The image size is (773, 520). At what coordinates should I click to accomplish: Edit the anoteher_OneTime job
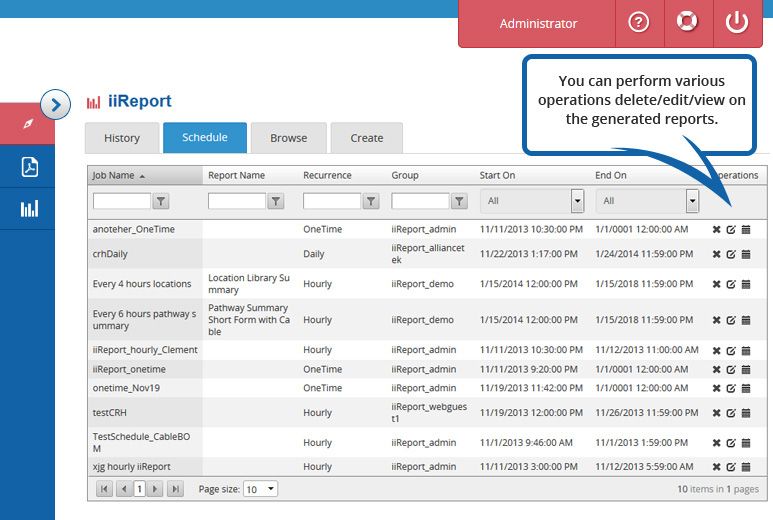pos(731,230)
